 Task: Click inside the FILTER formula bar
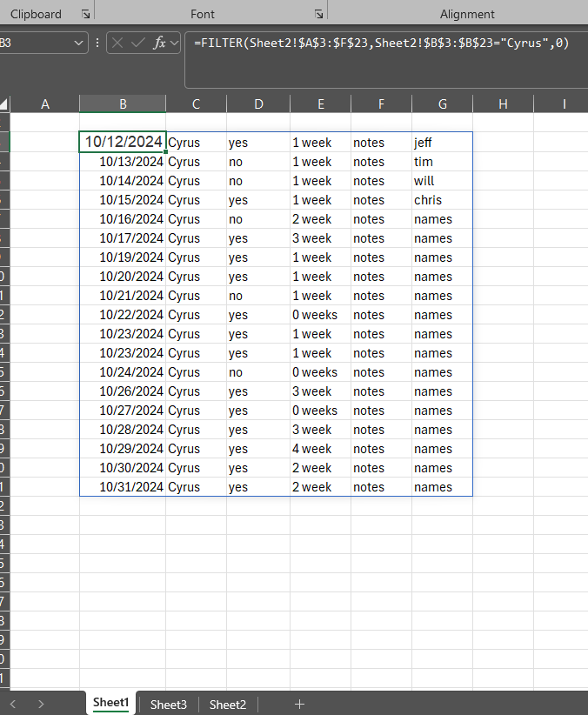click(x=386, y=59)
